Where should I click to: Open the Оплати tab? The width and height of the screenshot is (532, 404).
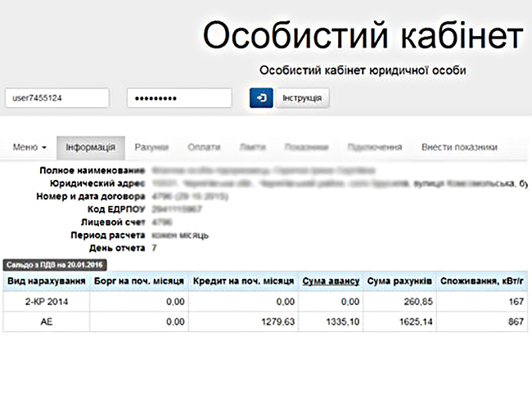pyautogui.click(x=204, y=147)
